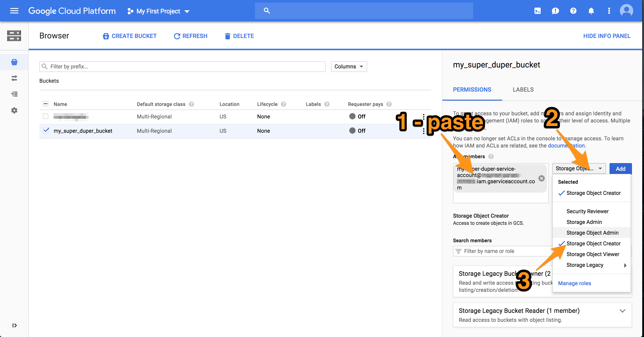Open the Settings gear in sidebar

pos(14,110)
